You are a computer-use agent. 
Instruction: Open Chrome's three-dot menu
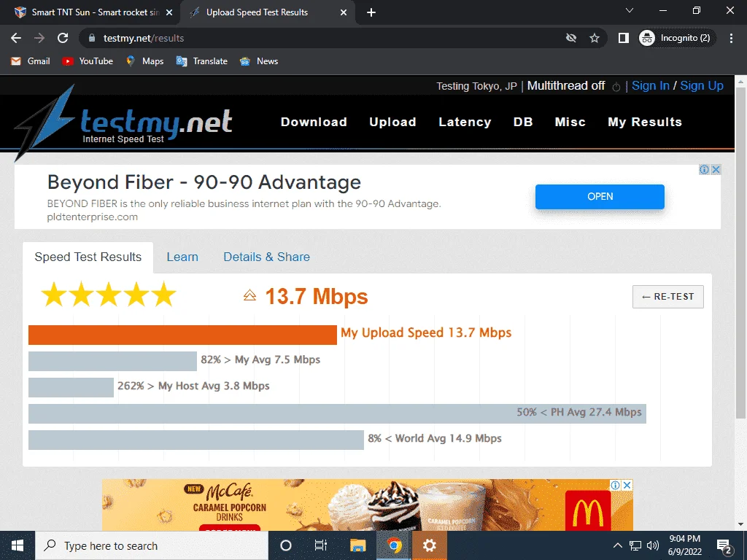coord(731,38)
